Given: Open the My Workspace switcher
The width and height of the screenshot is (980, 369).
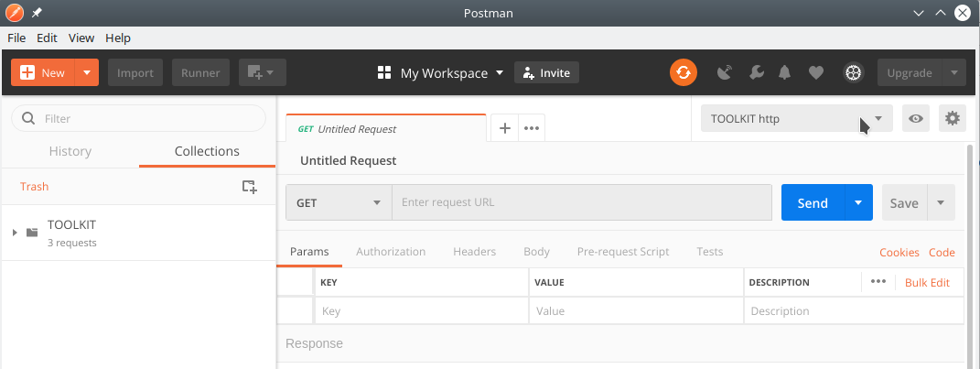Looking at the screenshot, I should tap(441, 73).
